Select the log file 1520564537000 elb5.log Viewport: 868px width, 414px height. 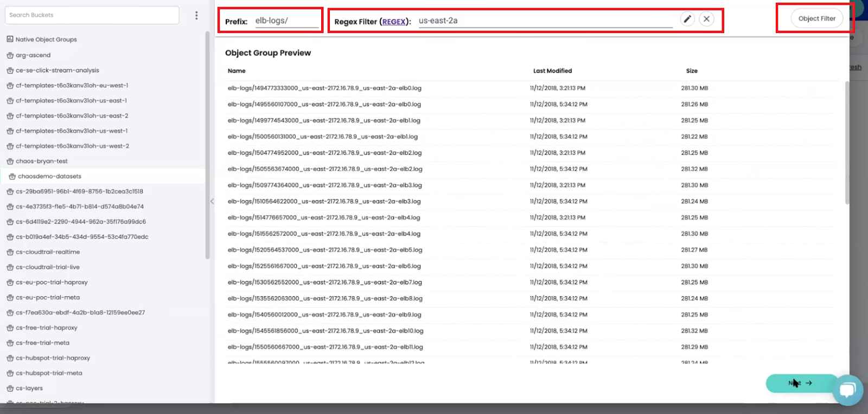[325, 250]
